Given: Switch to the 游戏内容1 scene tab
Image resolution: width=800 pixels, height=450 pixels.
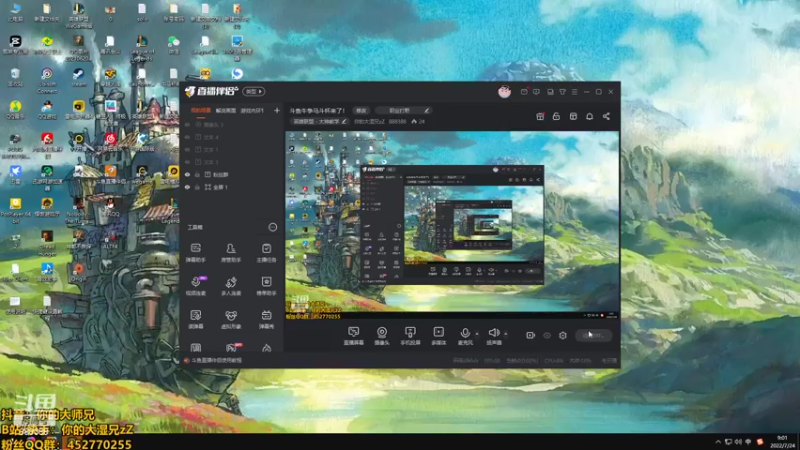Looking at the screenshot, I should tap(252, 110).
